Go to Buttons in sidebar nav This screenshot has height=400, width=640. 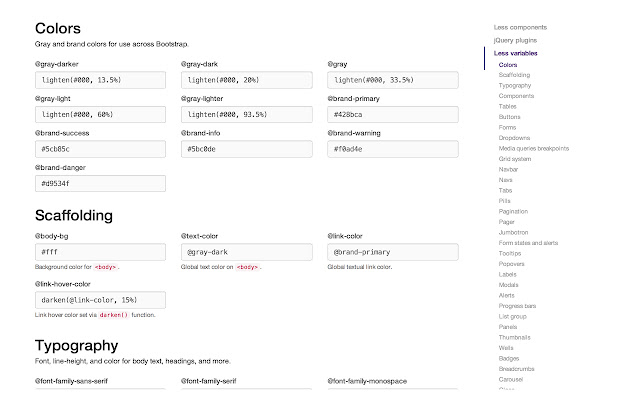click(509, 117)
